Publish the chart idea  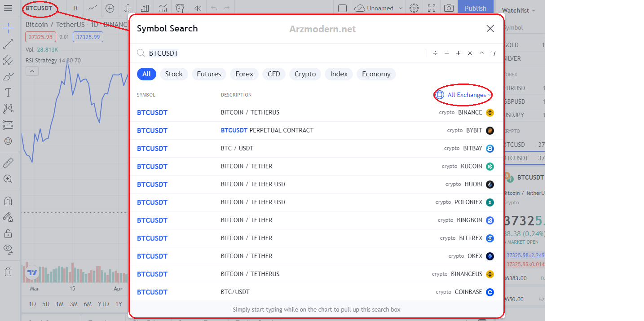point(476,8)
